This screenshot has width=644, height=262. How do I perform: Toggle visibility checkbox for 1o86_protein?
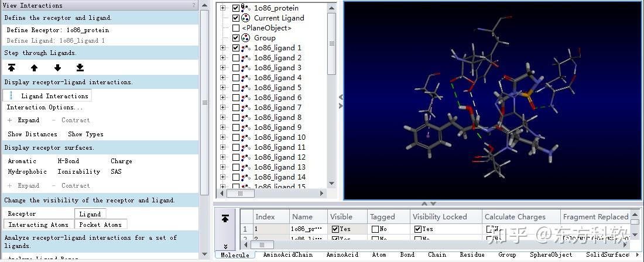tap(236, 8)
